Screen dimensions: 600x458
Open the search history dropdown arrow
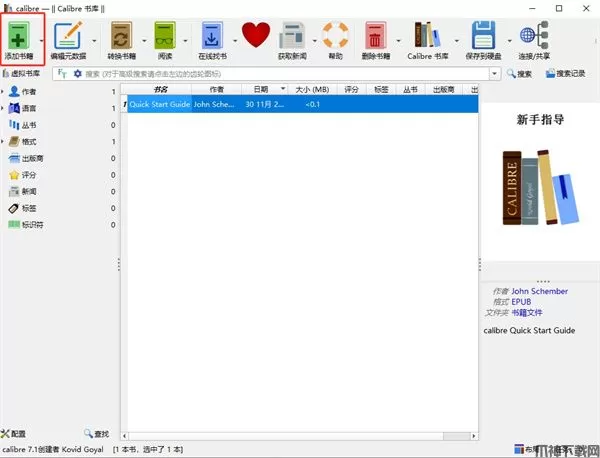point(495,73)
